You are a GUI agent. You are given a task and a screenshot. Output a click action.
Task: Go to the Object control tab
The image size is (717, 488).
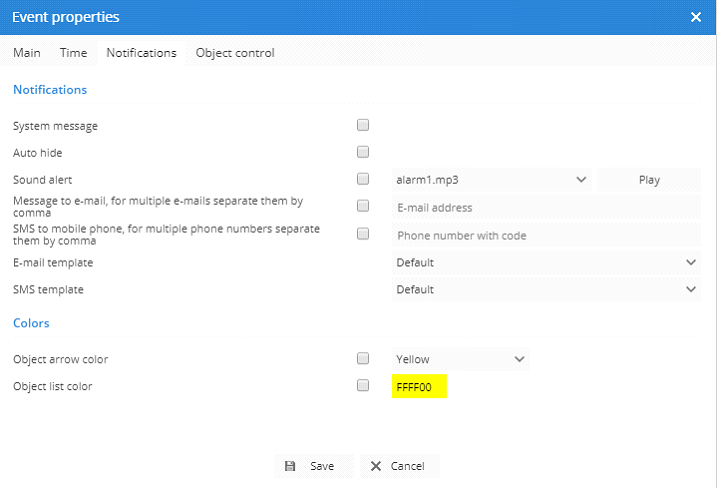pos(235,53)
